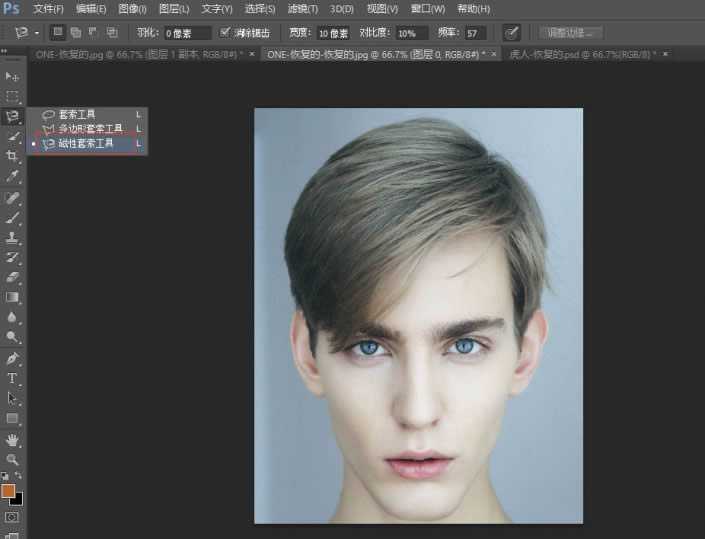Screen dimensions: 705x539
Task: Choose 套索工具 from the tool flyout
Action: click(x=76, y=115)
